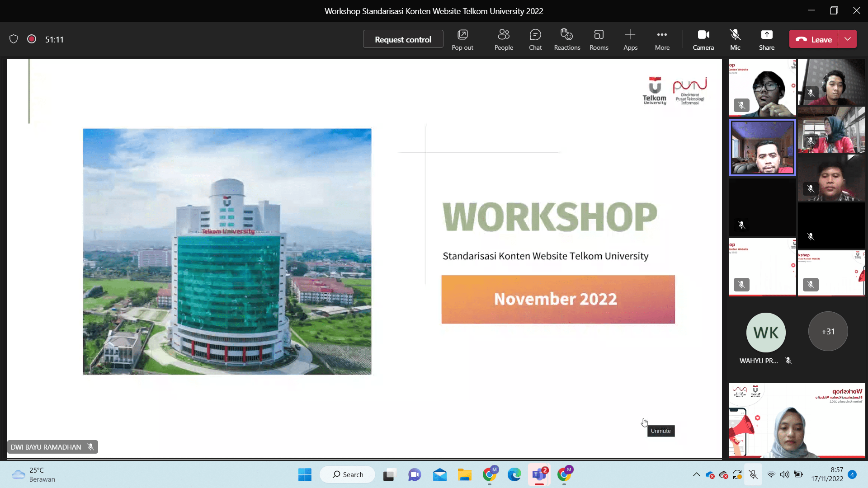Click the recording indicator icon
The height and width of the screenshot is (488, 868).
point(32,39)
